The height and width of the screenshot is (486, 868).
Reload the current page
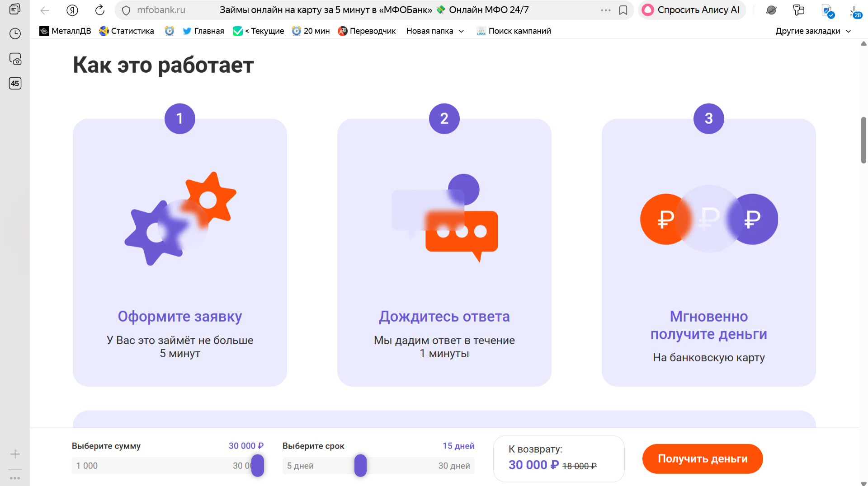[x=100, y=10]
